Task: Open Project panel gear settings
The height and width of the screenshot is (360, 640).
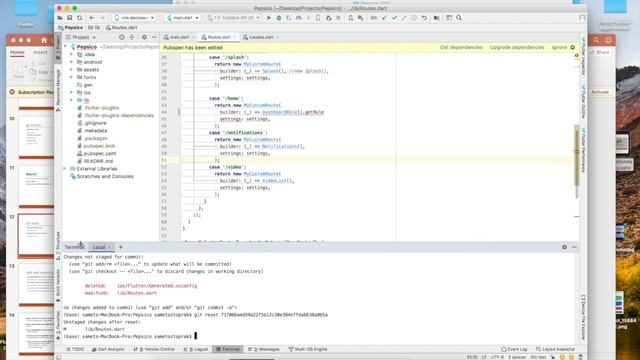Action: (144, 37)
